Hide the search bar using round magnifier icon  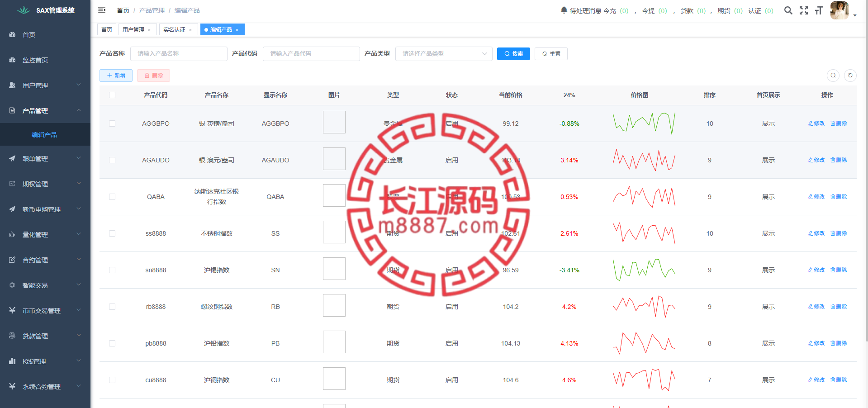tap(833, 76)
